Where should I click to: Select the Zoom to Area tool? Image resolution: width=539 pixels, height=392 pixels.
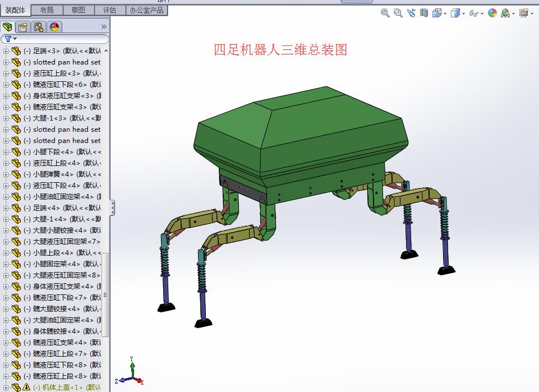398,13
